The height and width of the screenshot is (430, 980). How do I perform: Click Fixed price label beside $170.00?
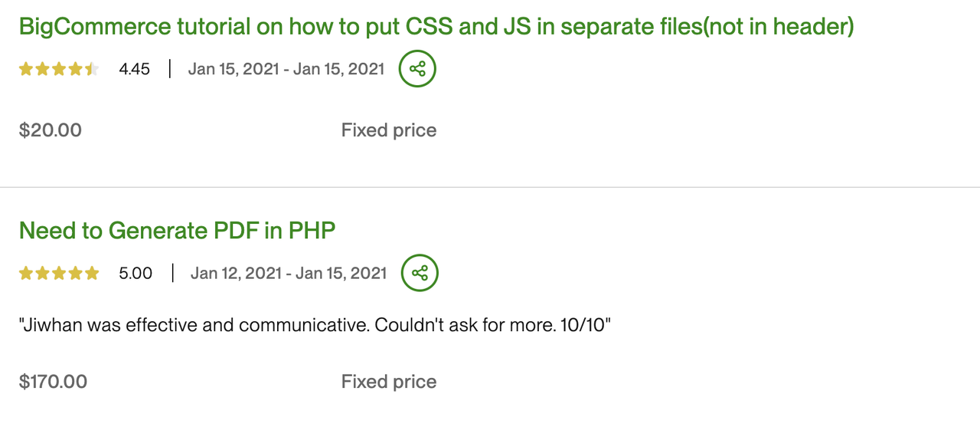click(389, 382)
